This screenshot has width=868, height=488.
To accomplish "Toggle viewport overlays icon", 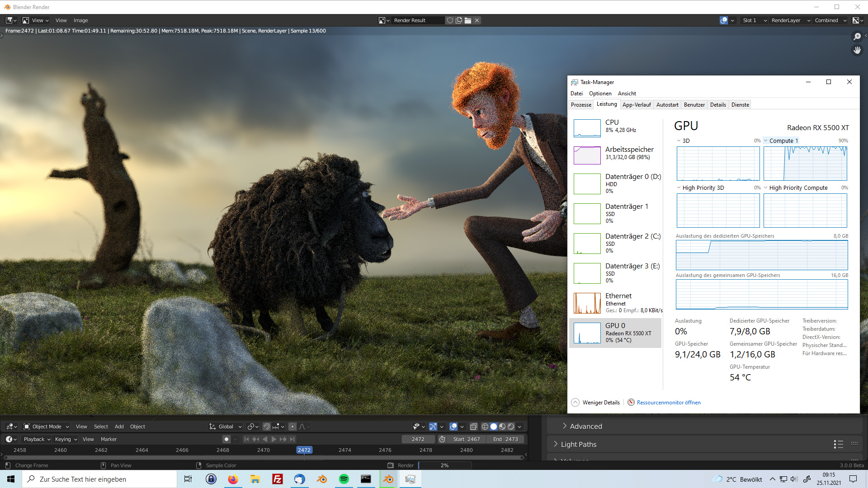I will (453, 427).
